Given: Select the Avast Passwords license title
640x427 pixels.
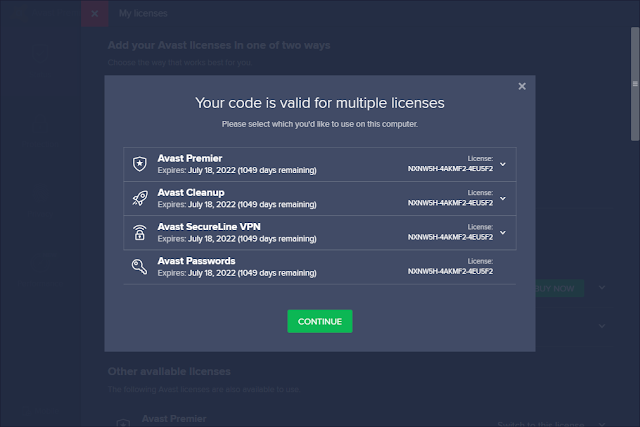Looking at the screenshot, I should coord(196,260).
